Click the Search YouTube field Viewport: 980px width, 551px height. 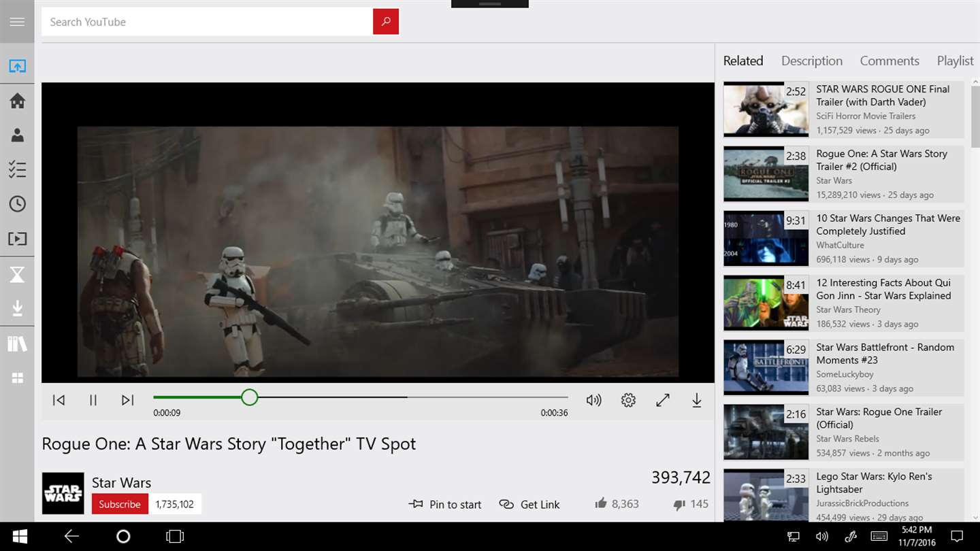coord(207,22)
